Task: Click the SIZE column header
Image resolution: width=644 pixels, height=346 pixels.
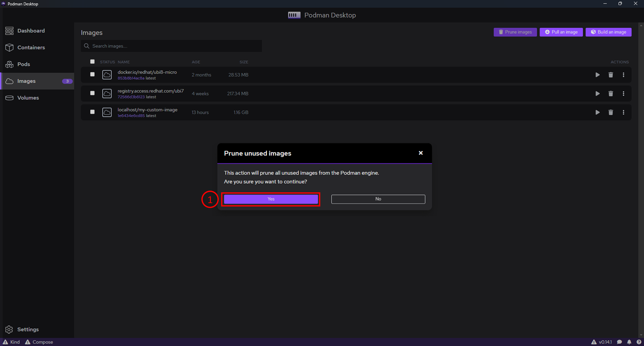Action: [x=244, y=62]
